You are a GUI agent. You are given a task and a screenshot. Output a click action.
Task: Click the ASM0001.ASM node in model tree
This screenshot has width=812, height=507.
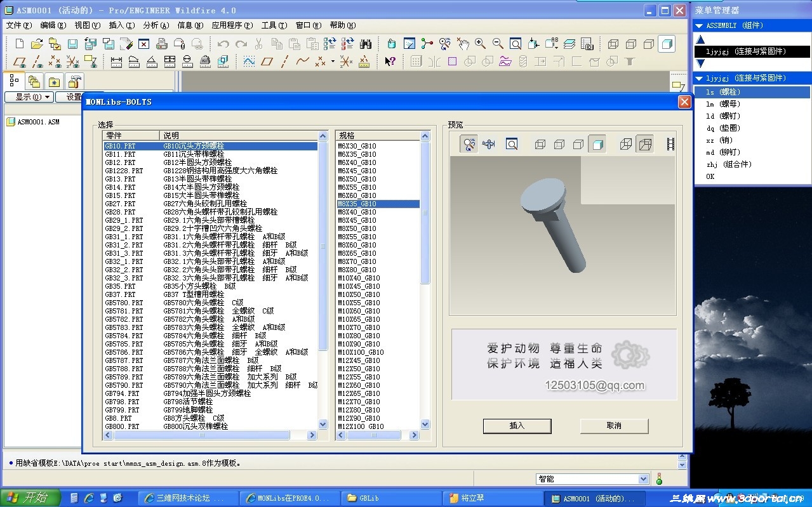[33, 122]
